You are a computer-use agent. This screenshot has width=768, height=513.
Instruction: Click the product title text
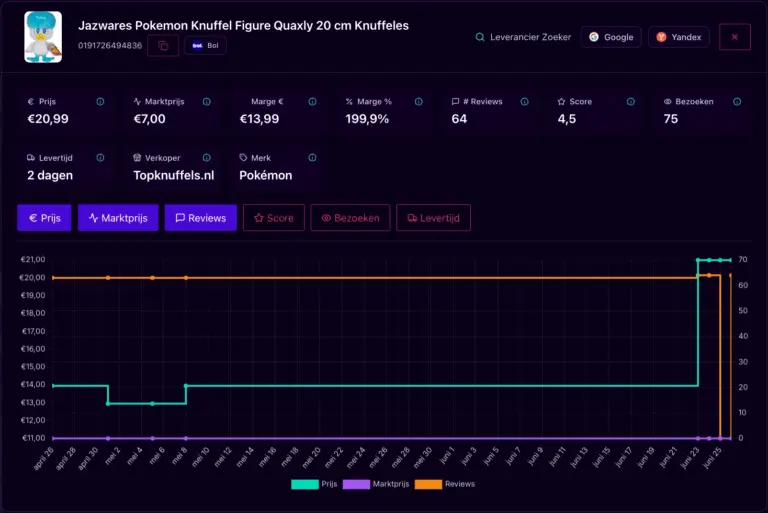pos(243,25)
